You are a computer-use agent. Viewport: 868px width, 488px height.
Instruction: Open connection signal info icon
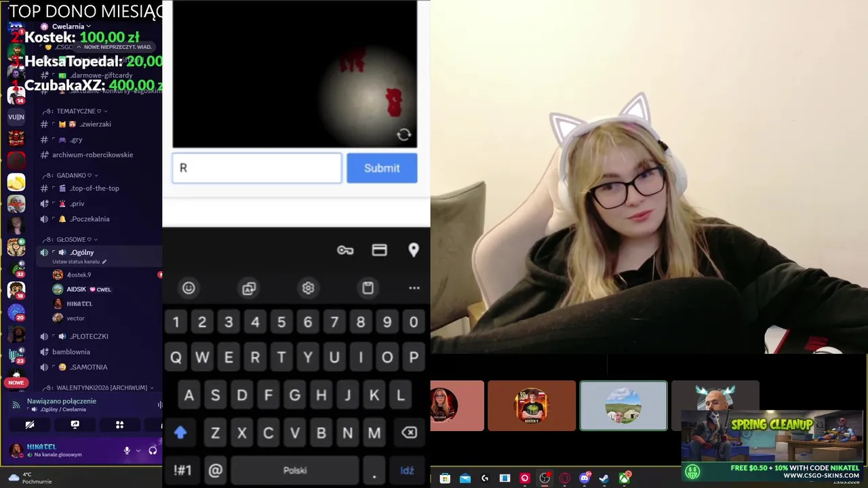click(x=16, y=405)
